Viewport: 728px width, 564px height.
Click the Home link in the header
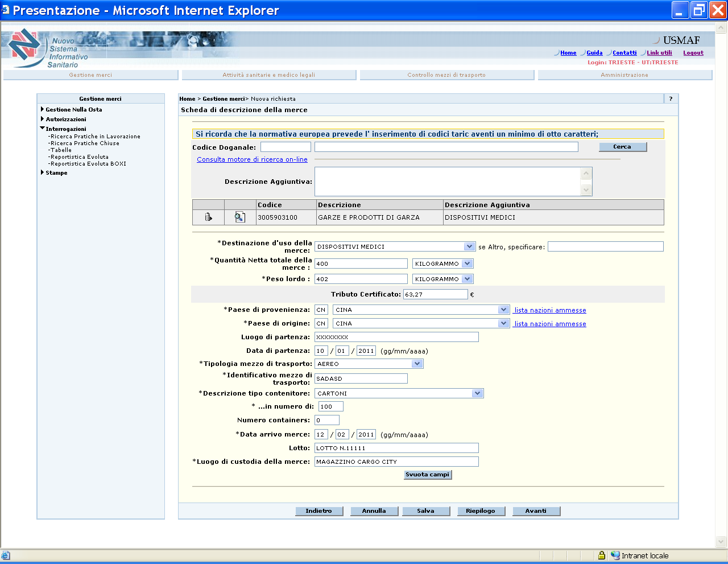tap(568, 53)
